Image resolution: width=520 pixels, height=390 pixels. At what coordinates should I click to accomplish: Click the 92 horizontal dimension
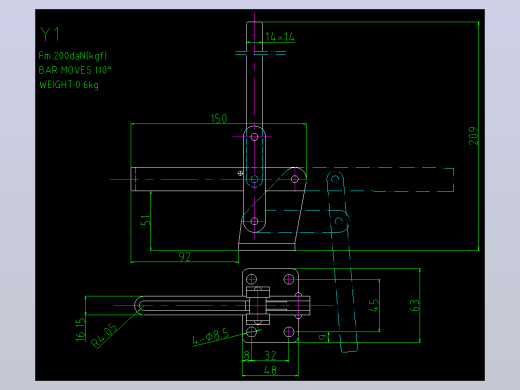185,256
